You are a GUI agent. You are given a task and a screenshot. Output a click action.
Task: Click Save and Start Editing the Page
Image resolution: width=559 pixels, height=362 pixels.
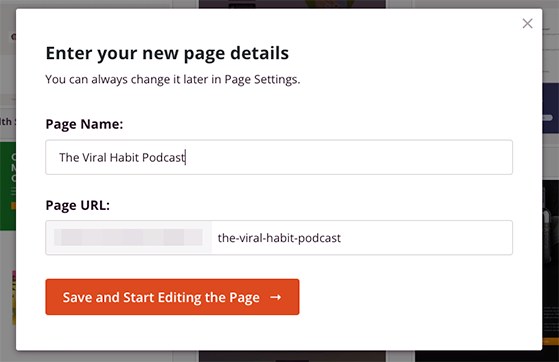click(x=172, y=297)
